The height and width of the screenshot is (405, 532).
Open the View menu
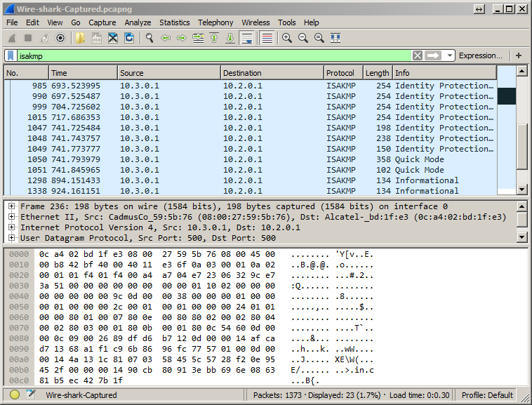[x=55, y=22]
